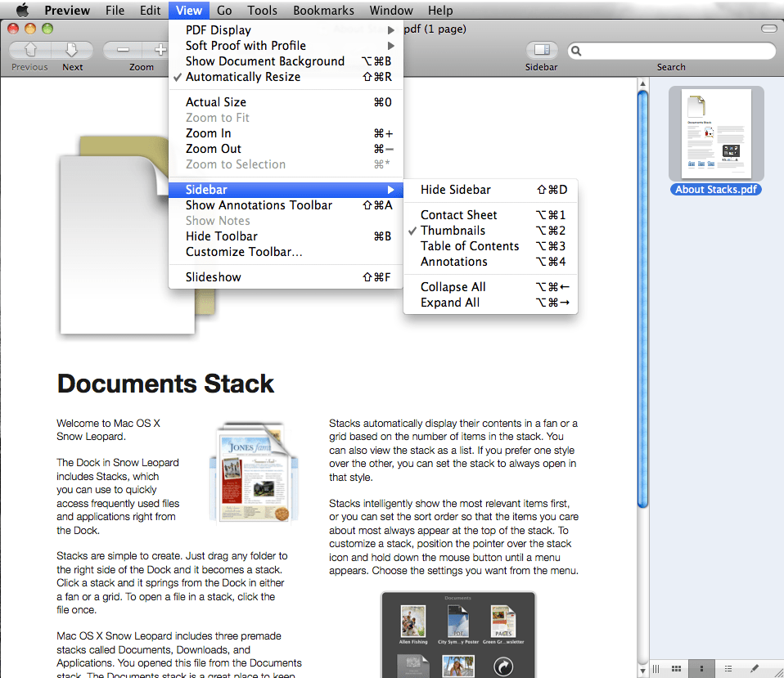This screenshot has height=678, width=784.
Task: Open the Preview application menu
Action: click(67, 10)
